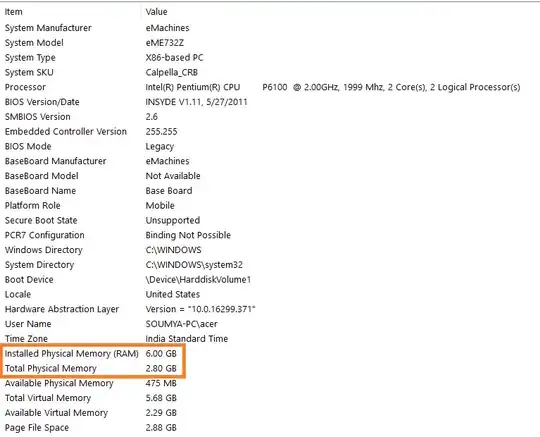
Task: Click the Base Board value
Action: click(x=169, y=191)
